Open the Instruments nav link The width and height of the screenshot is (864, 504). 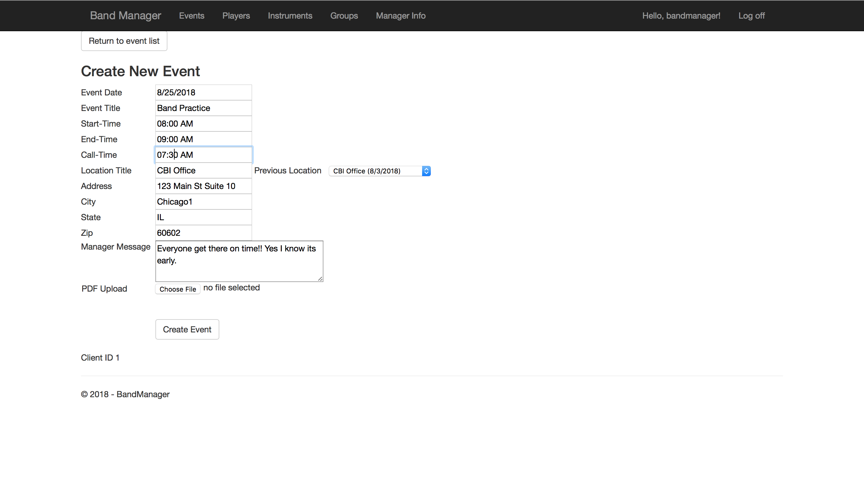(290, 16)
